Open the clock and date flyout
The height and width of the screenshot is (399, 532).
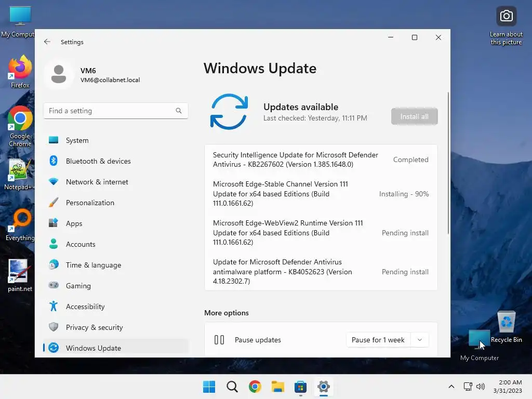tap(508, 387)
